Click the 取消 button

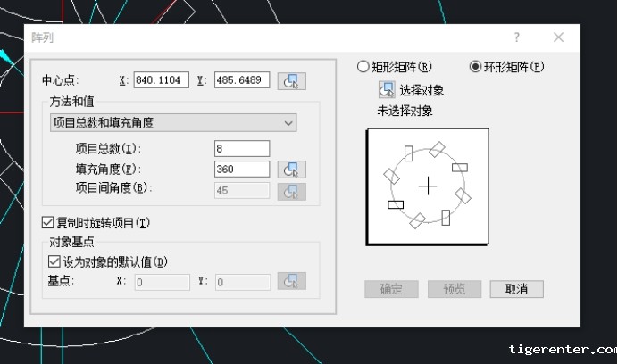[517, 289]
